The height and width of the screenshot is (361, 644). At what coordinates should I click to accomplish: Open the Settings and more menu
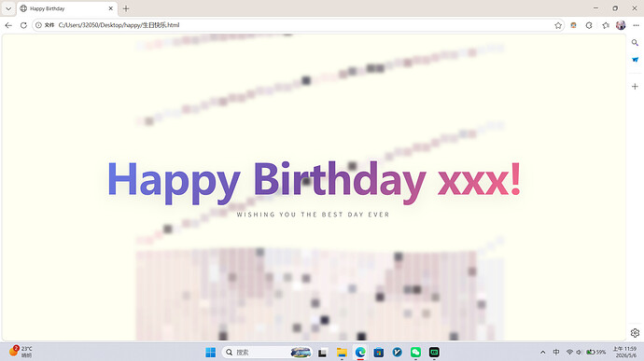636,25
